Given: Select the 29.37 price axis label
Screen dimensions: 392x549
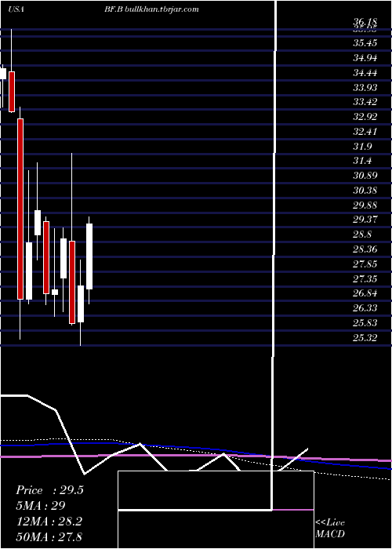Looking at the screenshot, I should coord(365,220).
